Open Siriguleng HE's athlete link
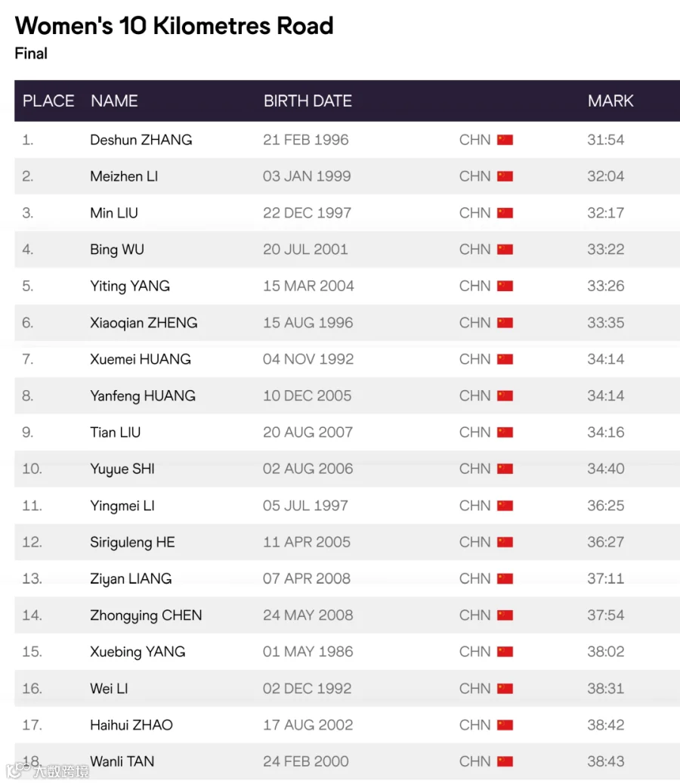The width and height of the screenshot is (680, 784). tap(132, 542)
